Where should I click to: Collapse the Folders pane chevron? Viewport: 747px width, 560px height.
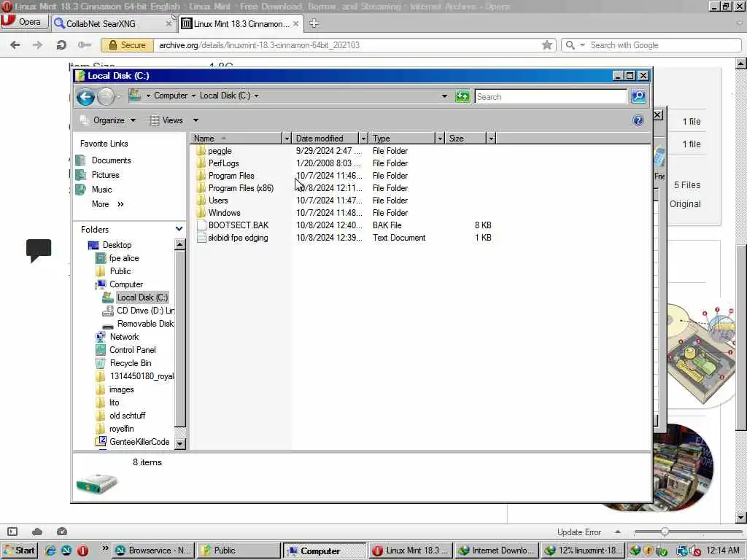click(x=179, y=229)
